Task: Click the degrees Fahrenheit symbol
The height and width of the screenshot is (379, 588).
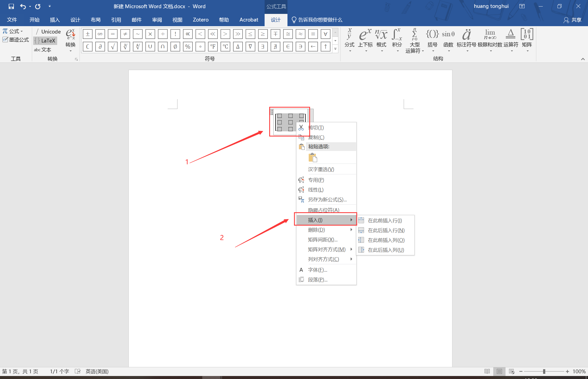Action: click(x=213, y=47)
